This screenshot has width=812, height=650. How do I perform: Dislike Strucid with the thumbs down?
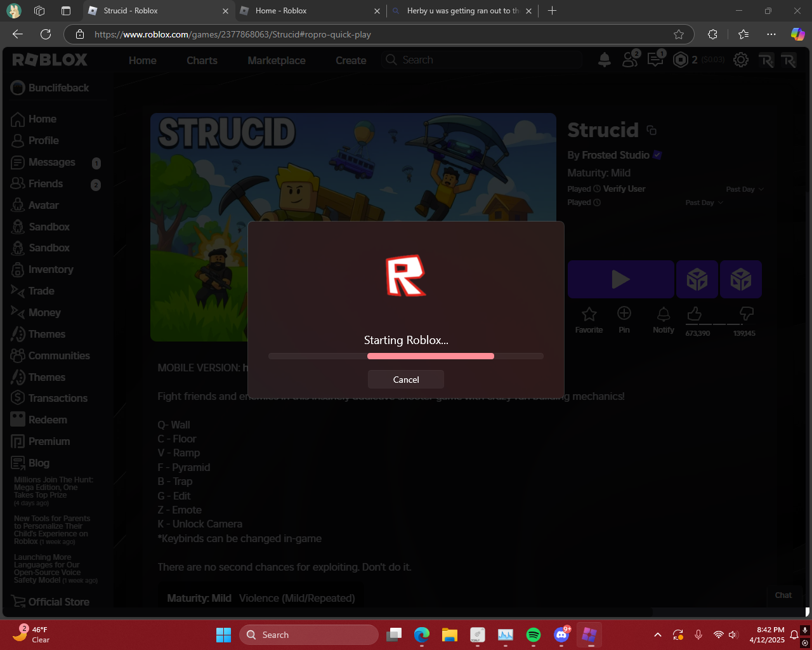[x=747, y=314]
